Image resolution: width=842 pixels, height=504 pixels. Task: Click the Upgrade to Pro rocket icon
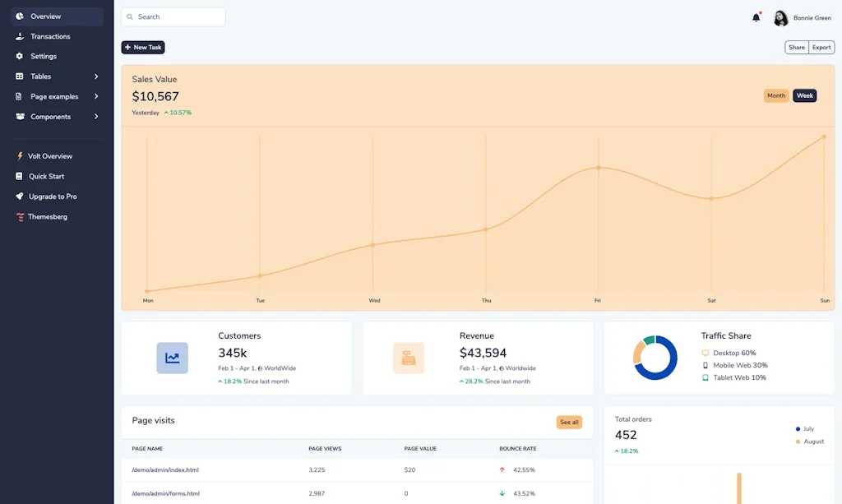click(x=20, y=197)
